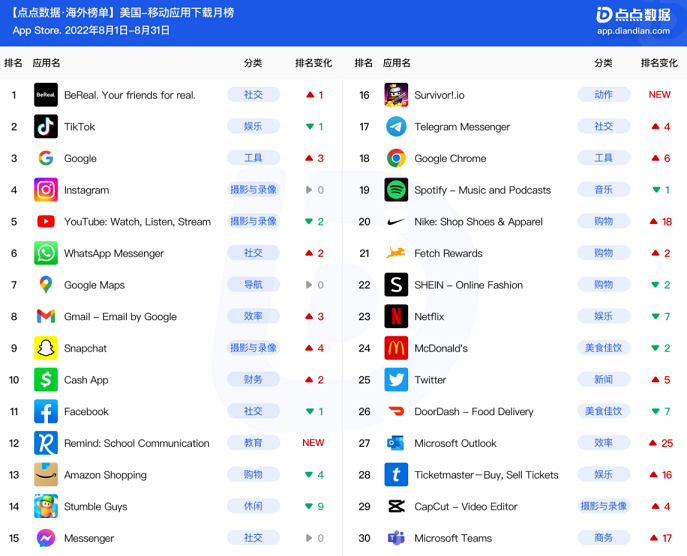Screen dimensions: 687x556
Task: Click the 'Gmail – Email by Google' name
Action: click(x=120, y=316)
